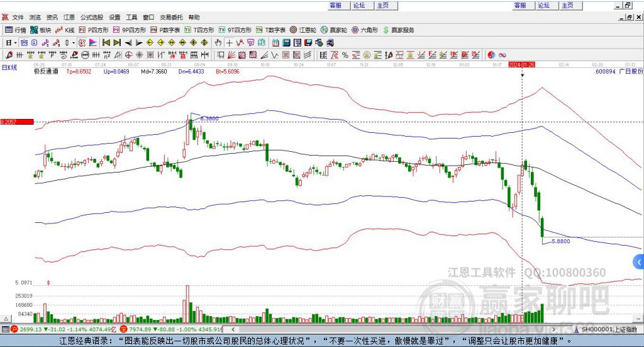
Task: Open the calculator icon
Action: [x=286, y=43]
